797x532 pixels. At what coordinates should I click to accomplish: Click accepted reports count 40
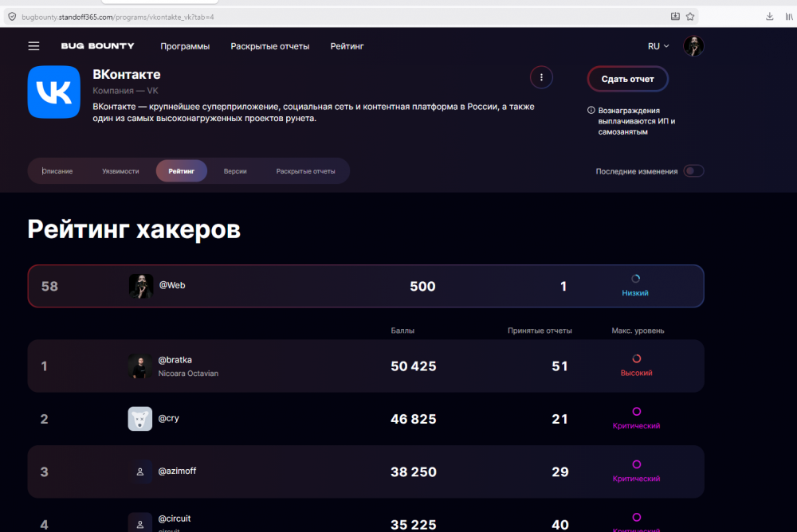pos(560,524)
